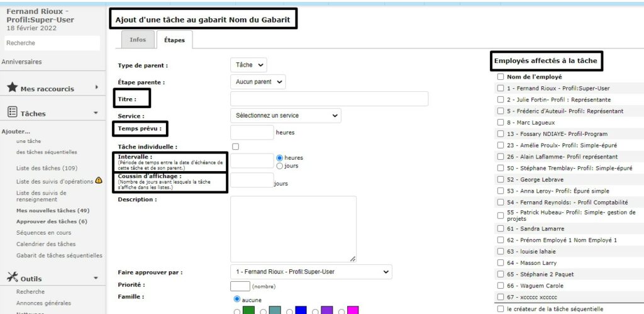Click the star icon beside Mes raccourcis
The height and width of the screenshot is (314, 644).
12,88
